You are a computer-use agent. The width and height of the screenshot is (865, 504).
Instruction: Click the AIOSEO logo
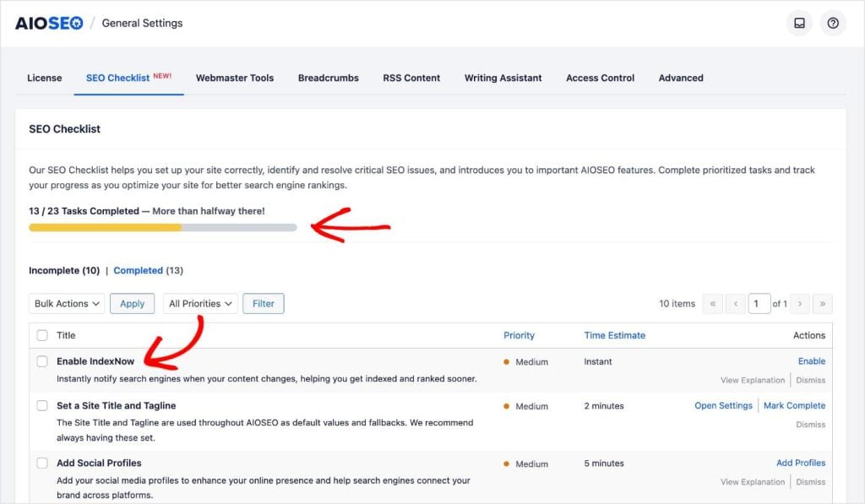point(48,23)
